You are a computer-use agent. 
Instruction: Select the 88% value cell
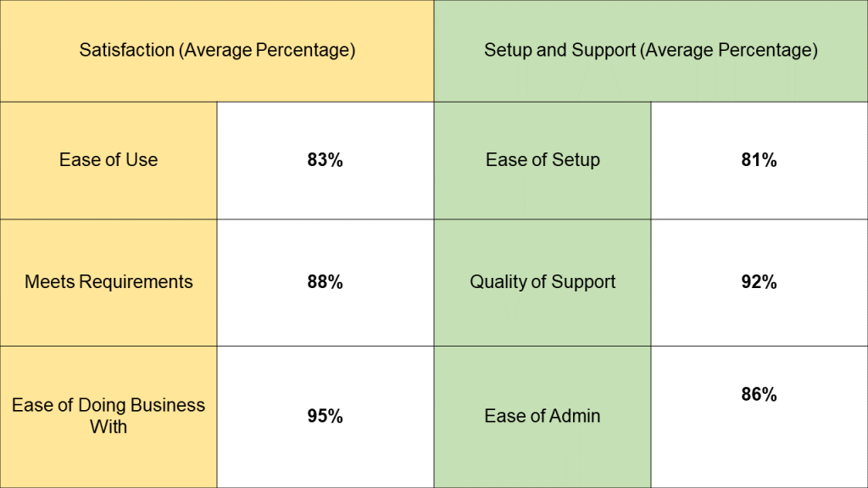(325, 283)
